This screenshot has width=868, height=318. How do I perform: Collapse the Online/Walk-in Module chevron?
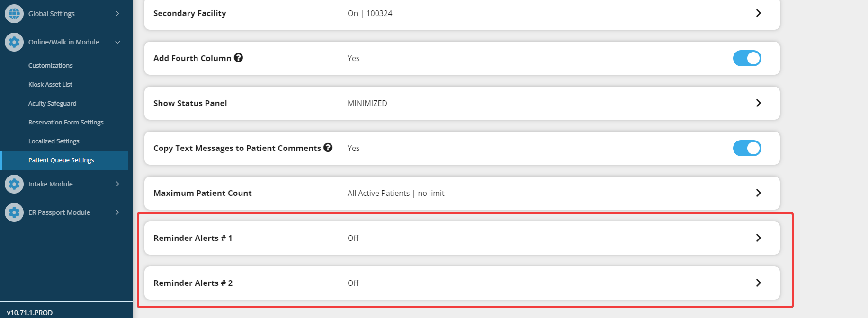[117, 42]
